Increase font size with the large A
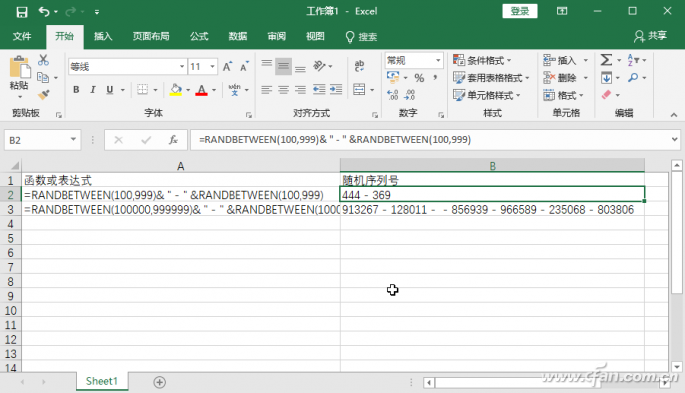Image resolution: width=685 pixels, height=393 pixels. pyautogui.click(x=227, y=66)
